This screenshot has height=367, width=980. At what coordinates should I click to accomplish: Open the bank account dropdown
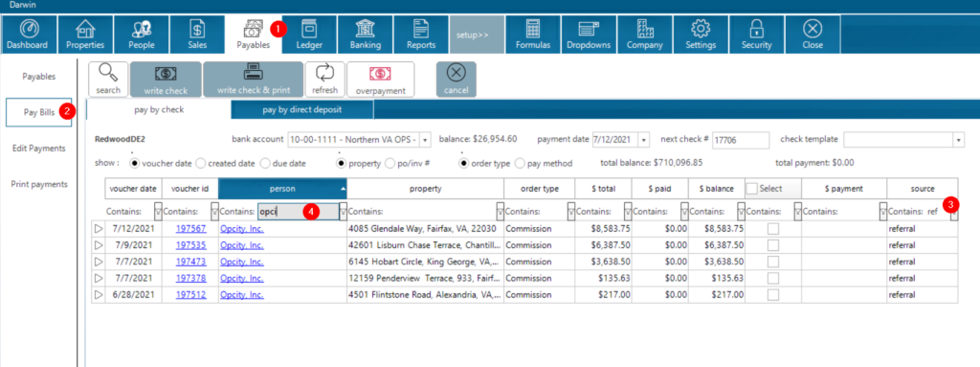click(x=425, y=139)
